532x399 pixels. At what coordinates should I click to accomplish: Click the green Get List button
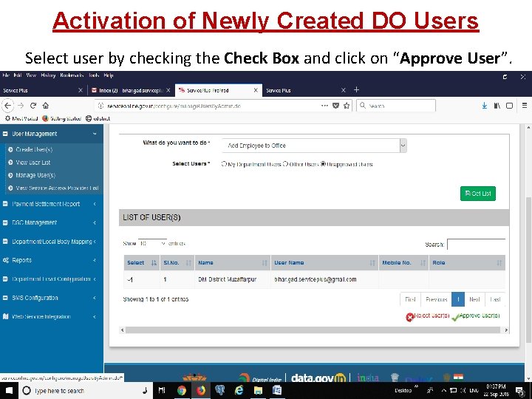coord(478,194)
